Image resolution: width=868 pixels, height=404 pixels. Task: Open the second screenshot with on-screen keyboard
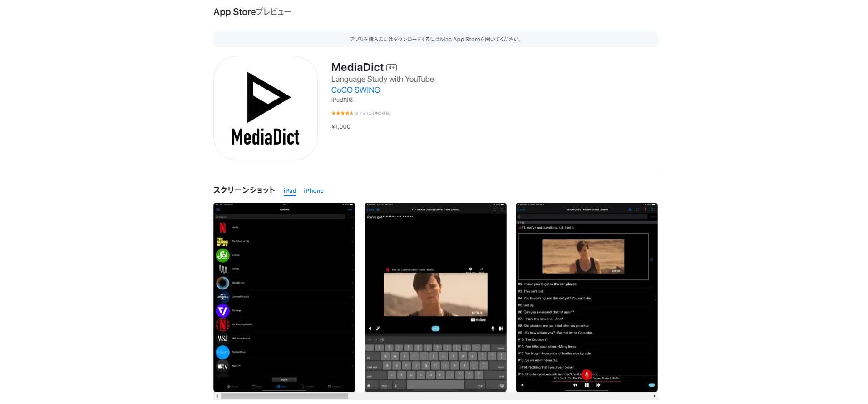coord(435,297)
